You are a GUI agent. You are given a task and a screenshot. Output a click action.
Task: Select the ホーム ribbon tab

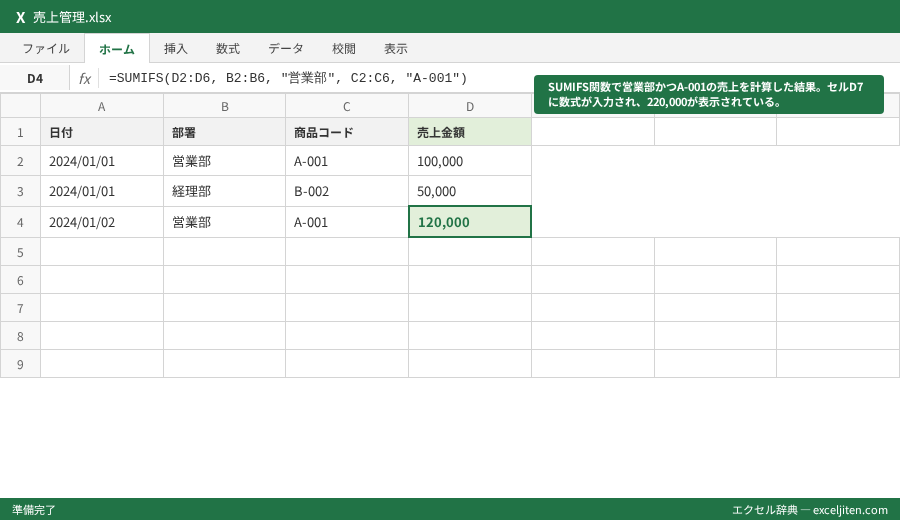click(117, 49)
